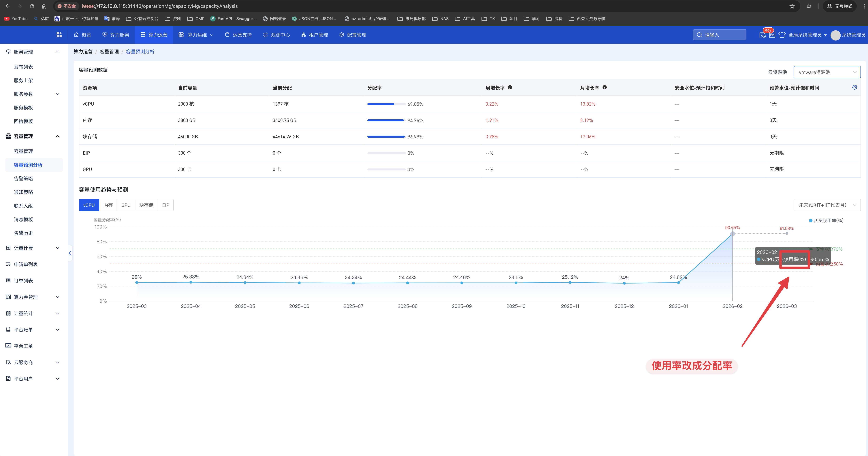Switch the chart to the 内存 tab
The height and width of the screenshot is (456, 868).
pos(108,205)
